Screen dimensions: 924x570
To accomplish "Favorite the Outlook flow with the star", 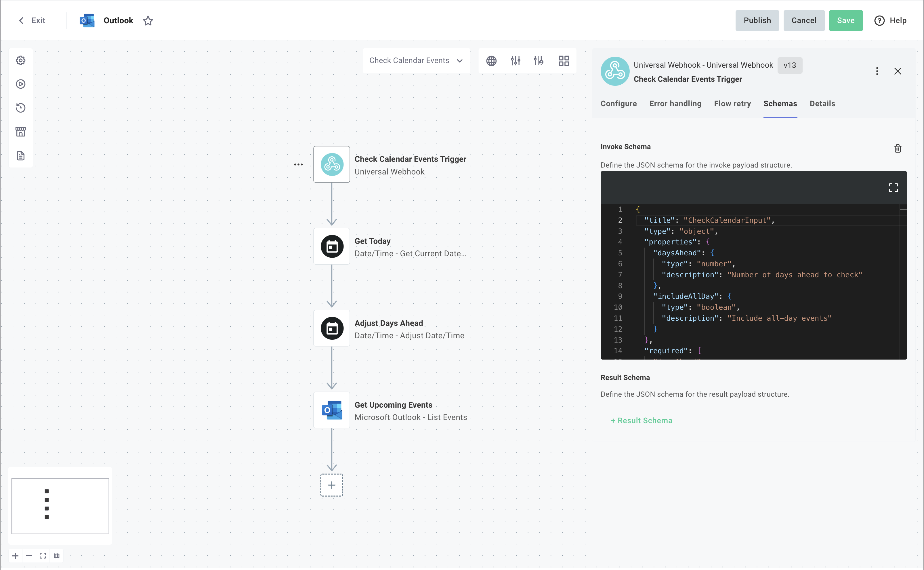I will point(148,21).
